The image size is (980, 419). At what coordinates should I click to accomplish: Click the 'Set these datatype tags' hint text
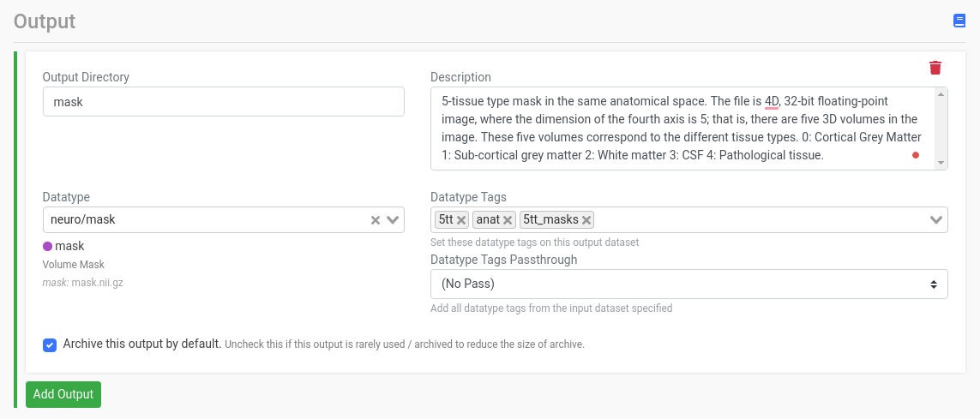tap(535, 242)
